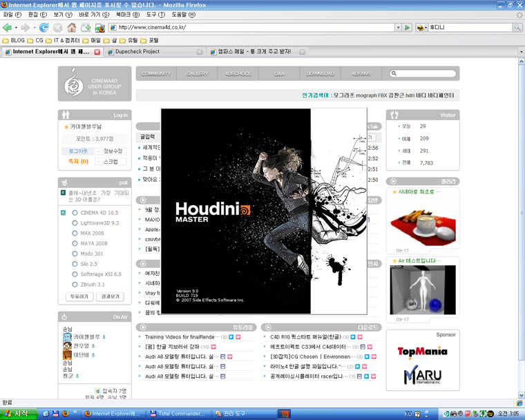This screenshot has width=525, height=420.
Task: Click the save disk quick launch icon
Action: 55,414
